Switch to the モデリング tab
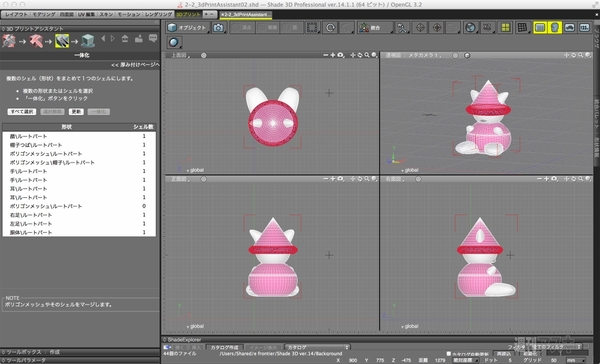The width and height of the screenshot is (600, 364). [44, 15]
